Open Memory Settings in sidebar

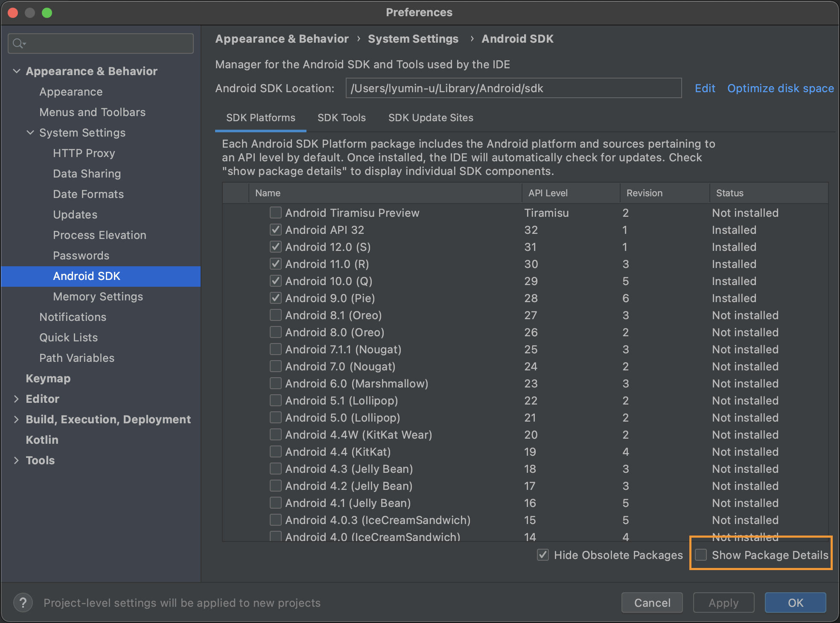click(98, 297)
